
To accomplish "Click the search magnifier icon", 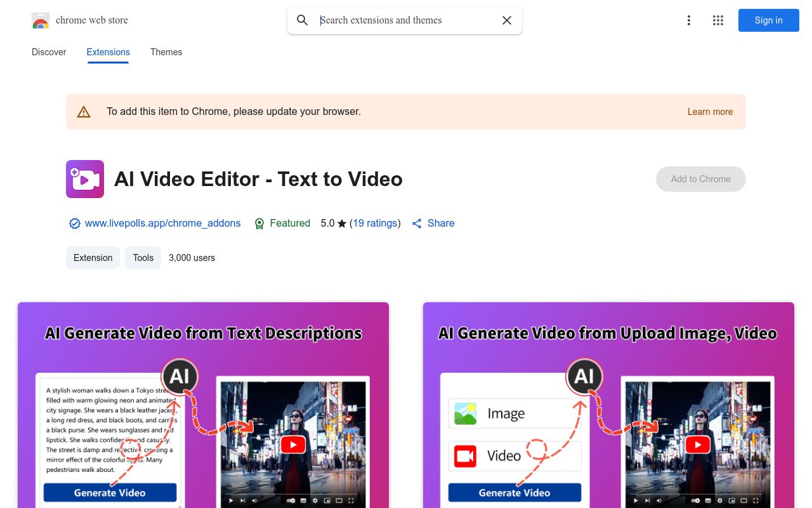I will 303,20.
